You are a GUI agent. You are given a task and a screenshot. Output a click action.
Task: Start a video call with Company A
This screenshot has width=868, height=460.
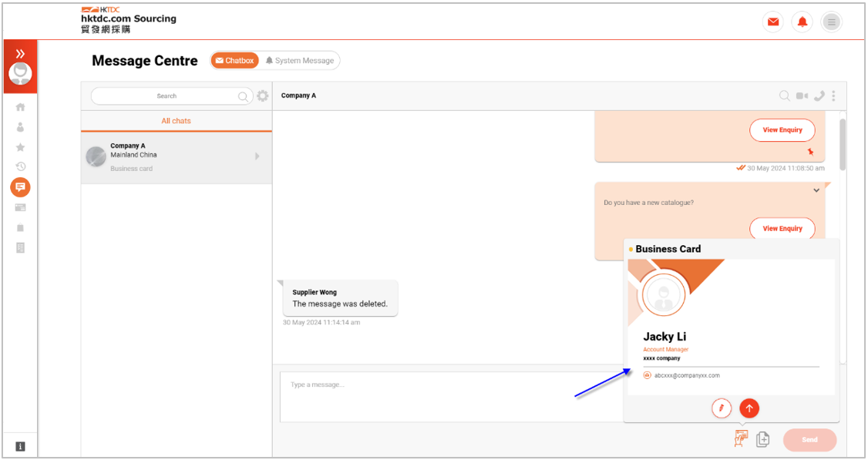coord(802,96)
